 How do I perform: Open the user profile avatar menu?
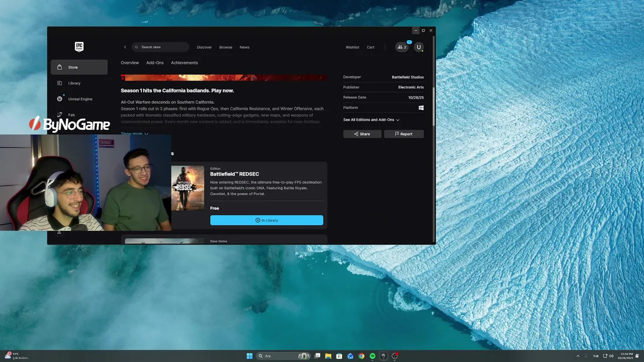pyautogui.click(x=419, y=47)
